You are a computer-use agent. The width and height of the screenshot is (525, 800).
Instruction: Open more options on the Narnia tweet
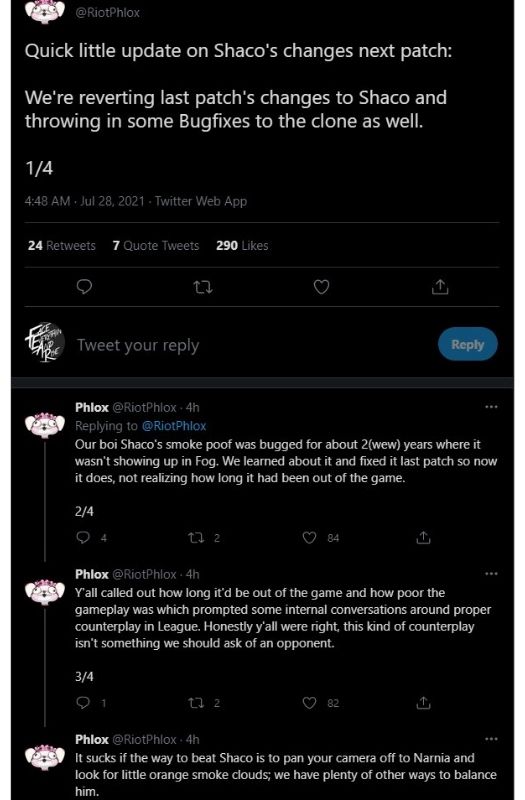[x=491, y=739]
